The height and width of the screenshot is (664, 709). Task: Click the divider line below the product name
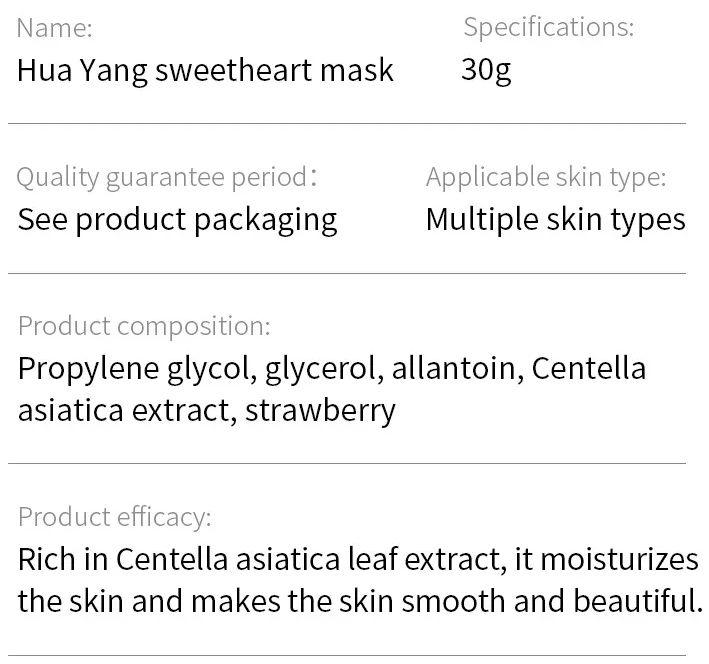point(347,124)
